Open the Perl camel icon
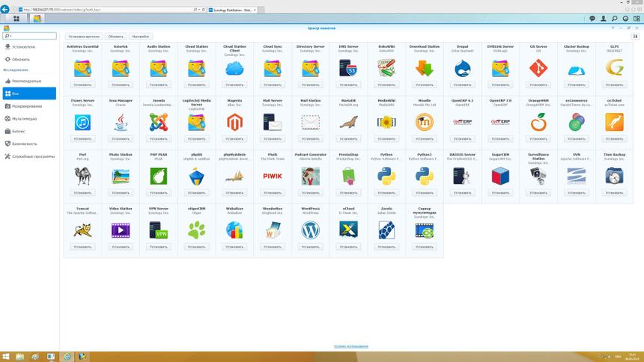 [82, 176]
